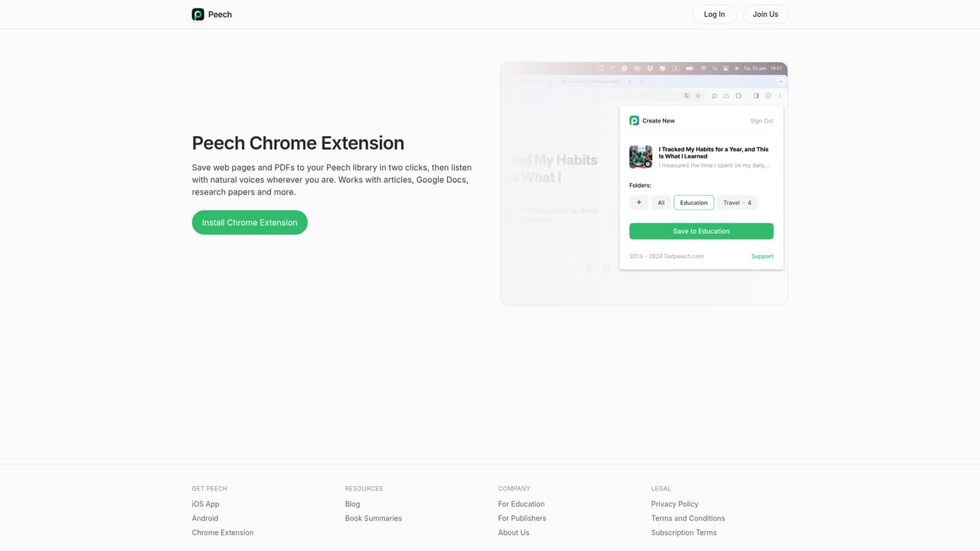This screenshot has width=980, height=551.
Task: Click the battery icon in the mock menu bar
Action: point(690,68)
